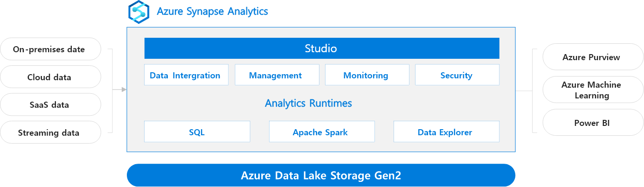Click the arrow pointing into Synapse box
The height and width of the screenshot is (187, 644).
123,89
